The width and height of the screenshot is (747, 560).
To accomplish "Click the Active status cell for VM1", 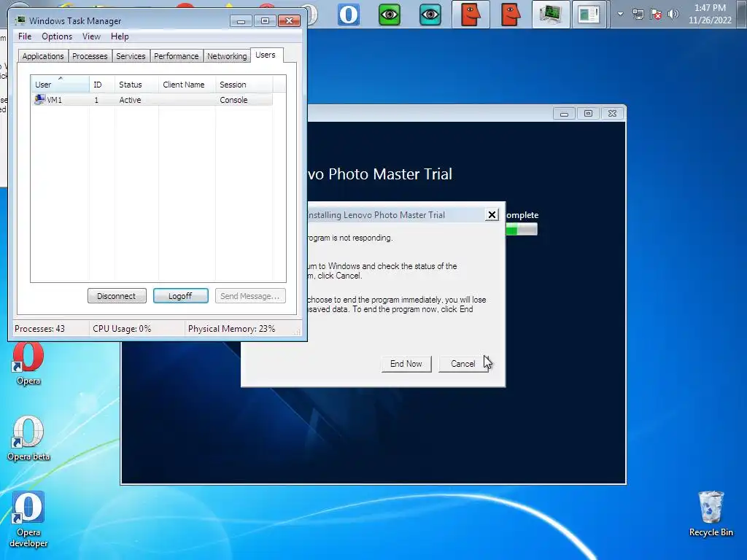I will click(130, 100).
